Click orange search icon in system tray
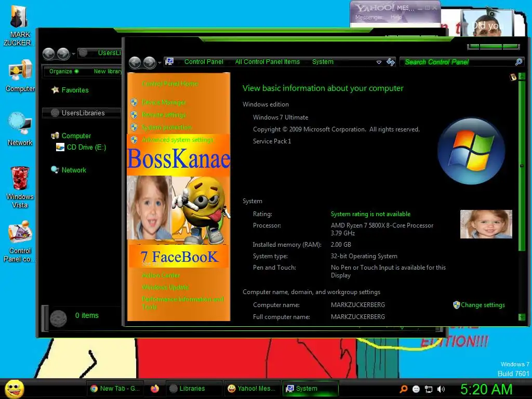 coord(403,389)
